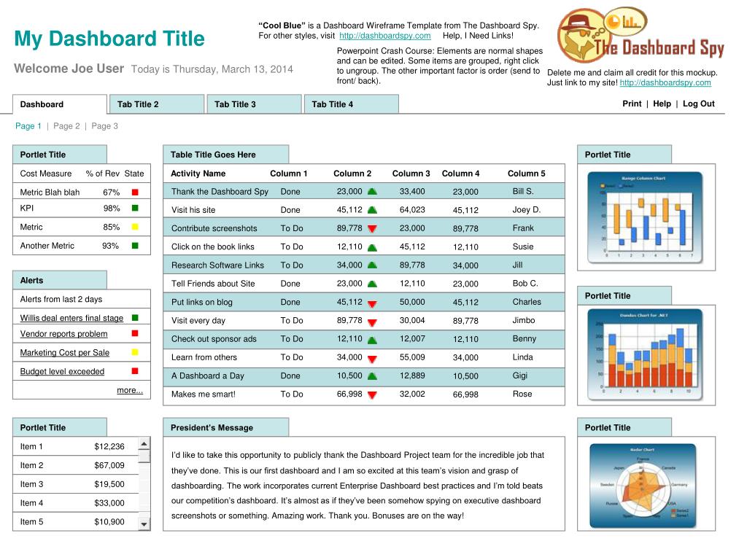Select Item 5 row showing $10,900
Image resolution: width=747 pixels, height=560 pixels.
tap(76, 522)
